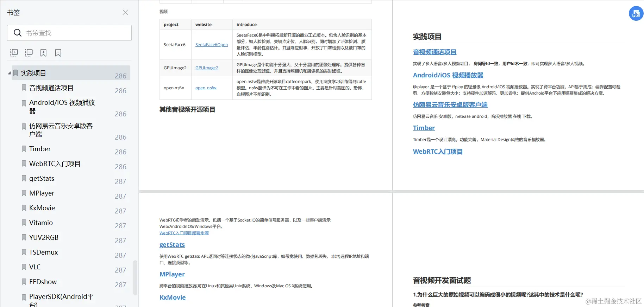This screenshot has height=307, width=644.
Task: Open bookmark Timber in the sidebar
Action: 40,149
